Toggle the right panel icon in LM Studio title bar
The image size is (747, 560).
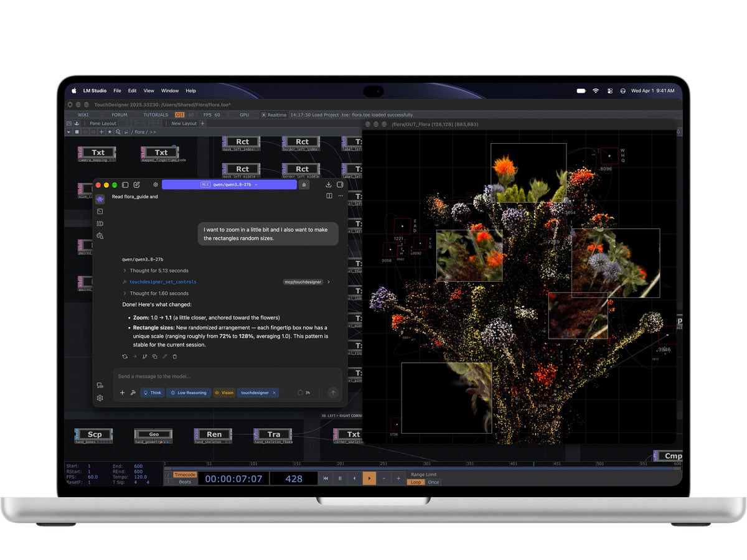click(340, 185)
